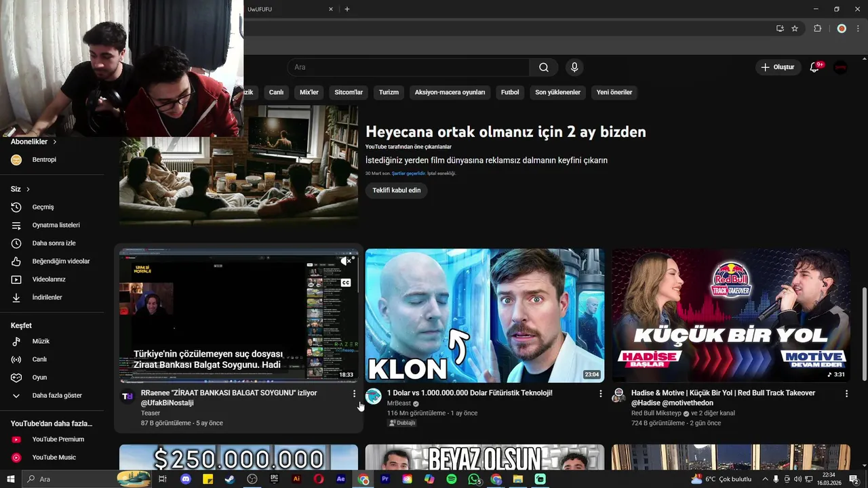Open Discord from the taskbar
Screen dimensions: 868x488
pyautogui.click(x=185, y=479)
